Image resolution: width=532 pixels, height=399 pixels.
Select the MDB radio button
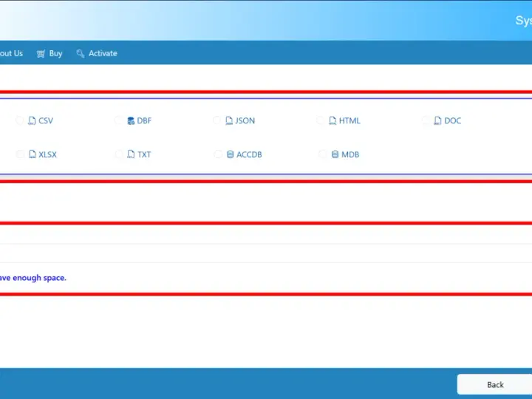pos(322,154)
